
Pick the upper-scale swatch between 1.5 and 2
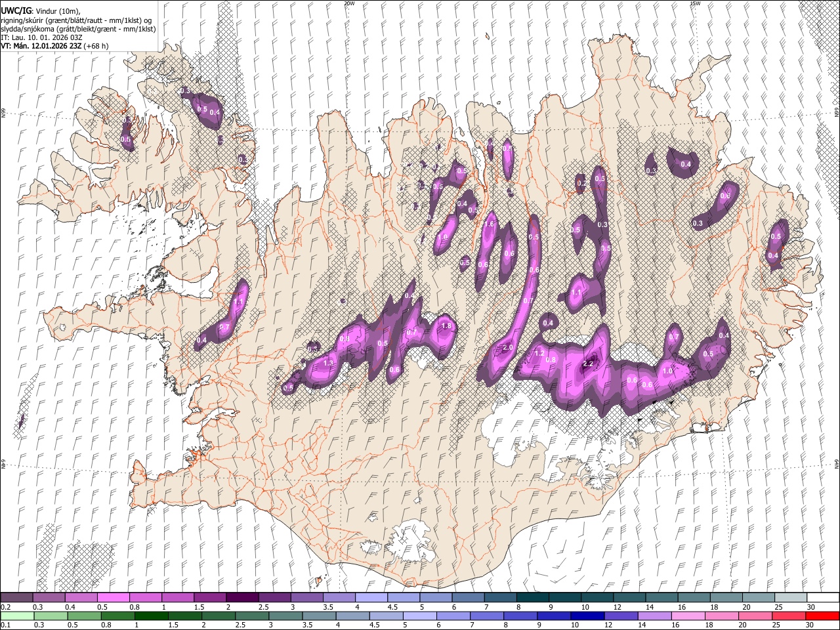pyautogui.click(x=209, y=597)
